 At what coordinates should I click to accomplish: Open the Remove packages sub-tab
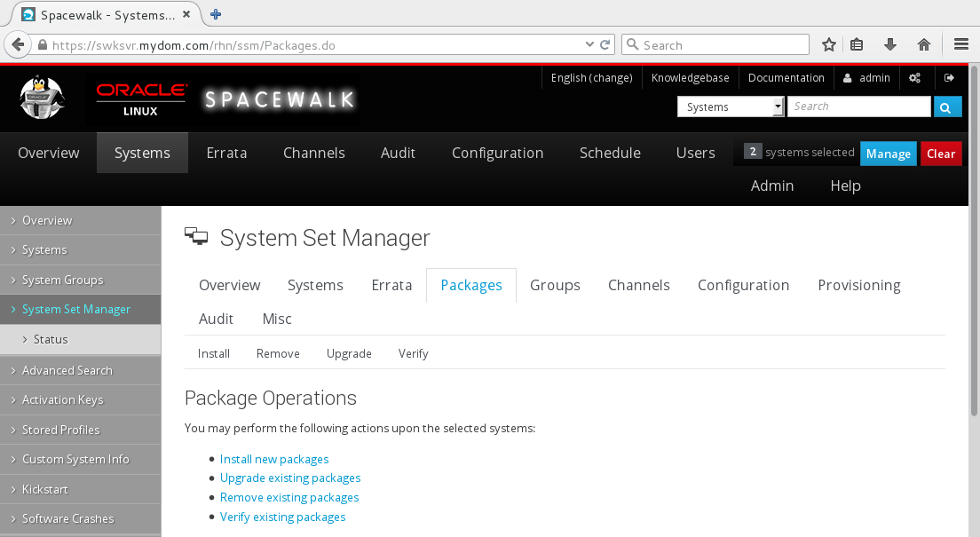tap(278, 354)
